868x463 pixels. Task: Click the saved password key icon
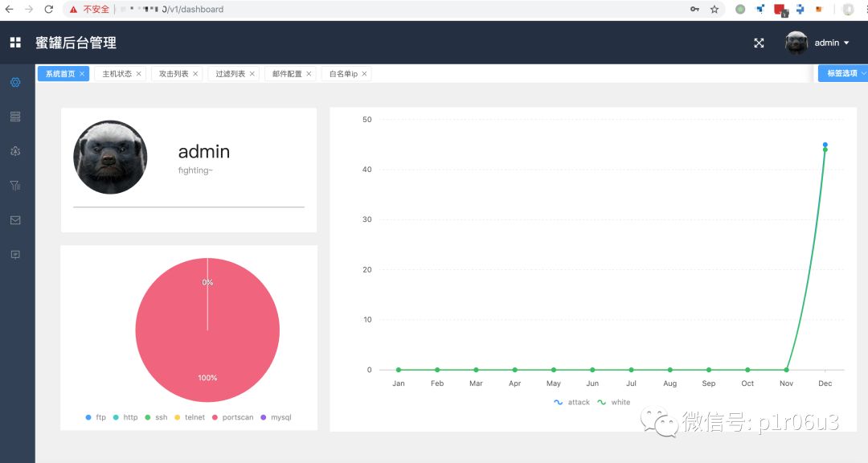point(694,10)
